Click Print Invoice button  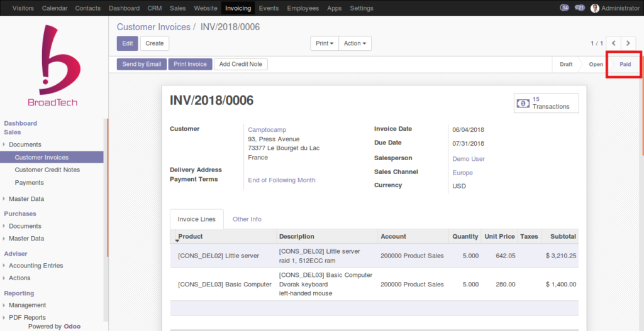[x=190, y=65]
